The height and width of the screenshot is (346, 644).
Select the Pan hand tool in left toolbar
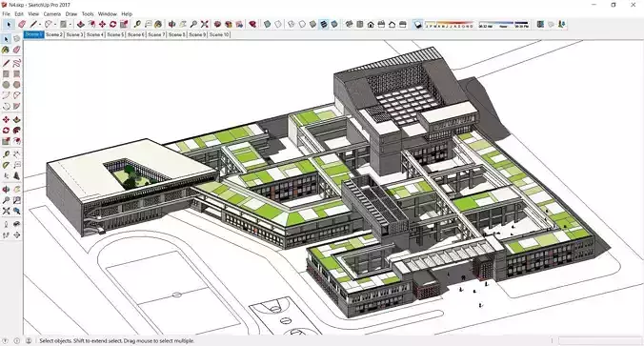point(16,190)
